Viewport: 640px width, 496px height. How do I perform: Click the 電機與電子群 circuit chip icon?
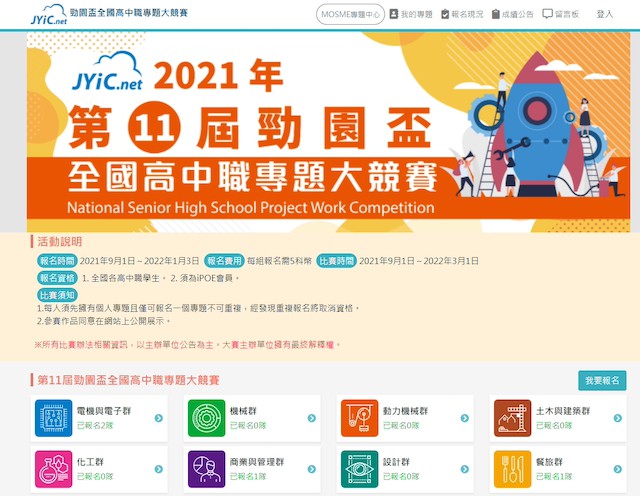(x=53, y=418)
